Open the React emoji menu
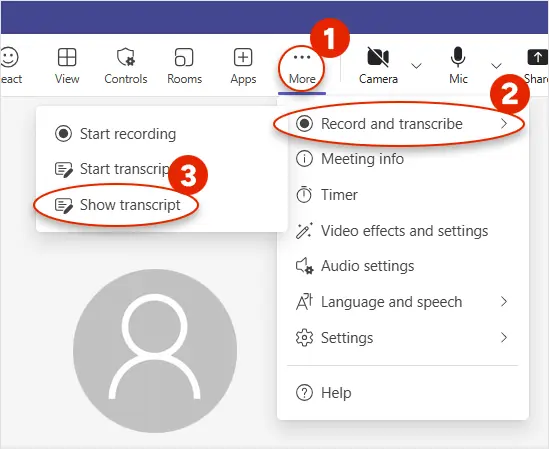Viewport: 549px width, 449px height. [x=10, y=66]
